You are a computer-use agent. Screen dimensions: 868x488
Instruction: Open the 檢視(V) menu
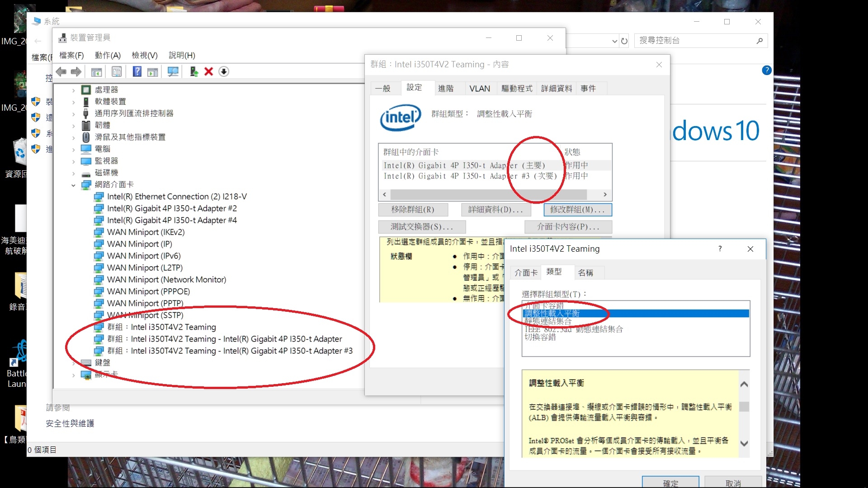[145, 55]
